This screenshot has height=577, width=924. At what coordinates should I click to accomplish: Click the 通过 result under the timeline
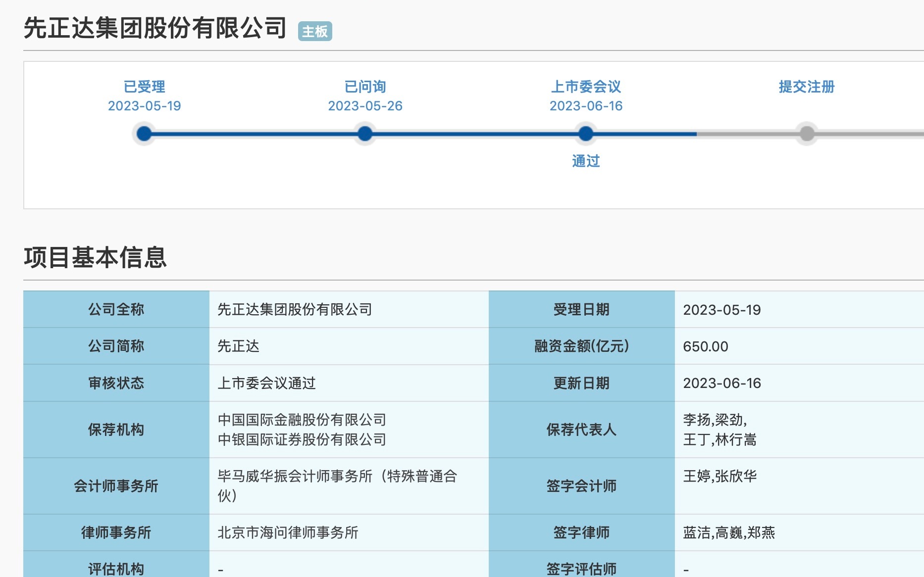coord(586,161)
